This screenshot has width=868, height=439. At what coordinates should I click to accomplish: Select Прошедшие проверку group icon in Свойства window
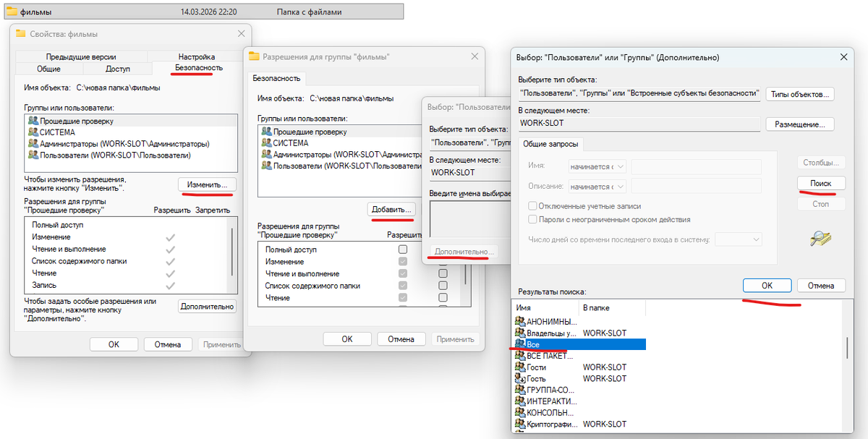click(x=33, y=121)
